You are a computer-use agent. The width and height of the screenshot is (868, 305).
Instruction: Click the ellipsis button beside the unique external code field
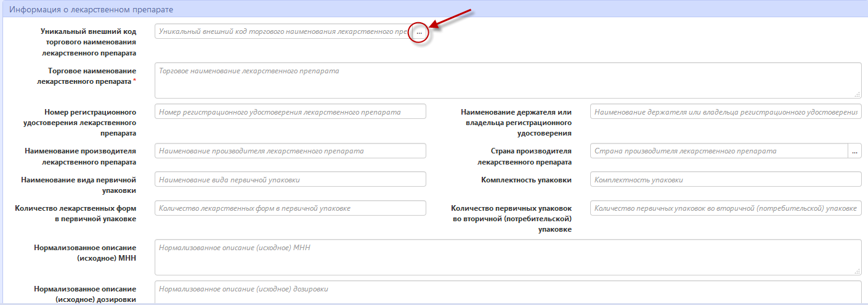pos(419,31)
